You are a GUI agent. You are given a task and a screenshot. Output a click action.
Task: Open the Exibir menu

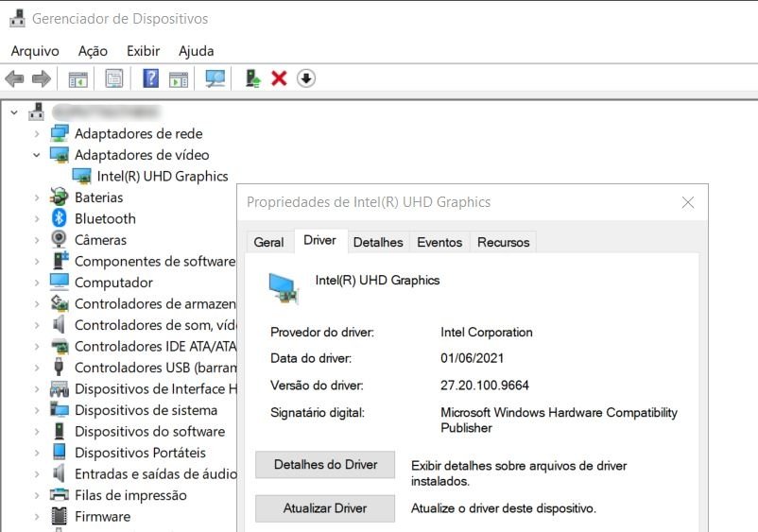pos(143,51)
